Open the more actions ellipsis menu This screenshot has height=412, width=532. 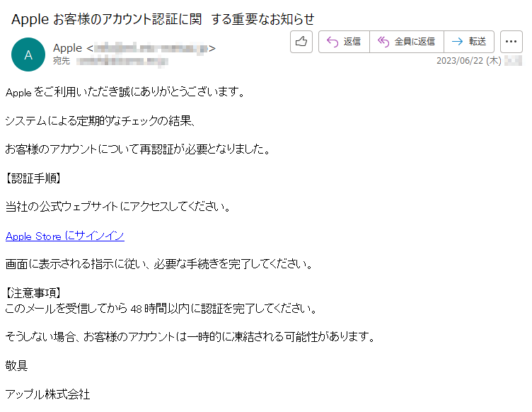(511, 42)
